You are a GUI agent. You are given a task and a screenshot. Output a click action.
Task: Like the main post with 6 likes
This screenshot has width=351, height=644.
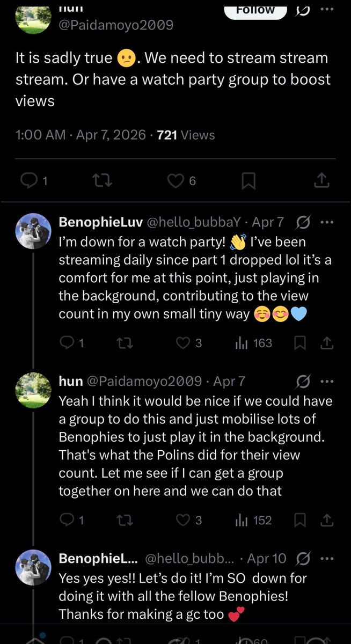coord(175,181)
